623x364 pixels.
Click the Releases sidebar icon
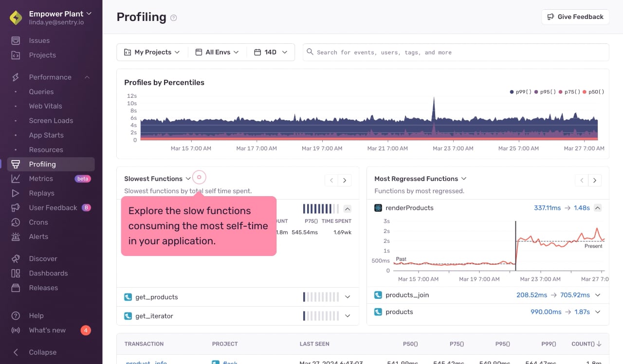coord(16,288)
